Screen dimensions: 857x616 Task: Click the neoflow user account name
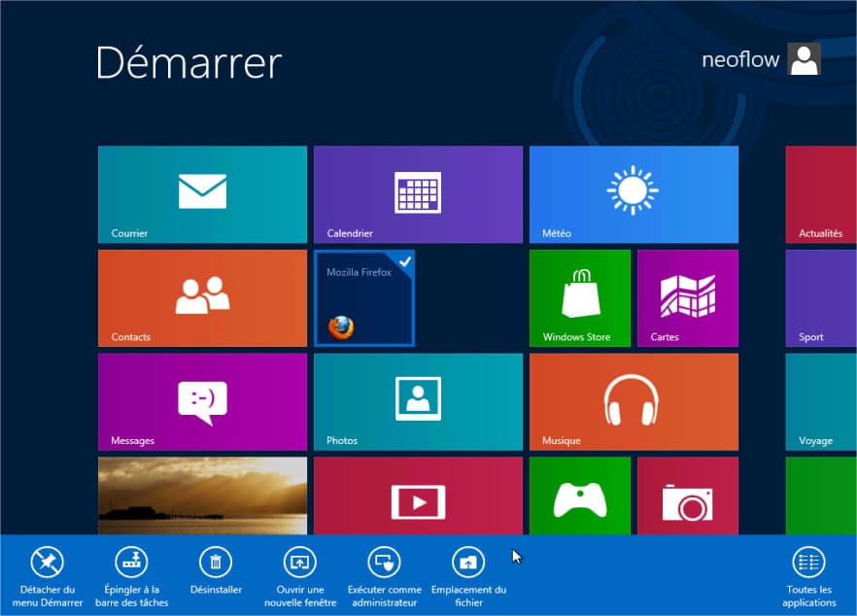(740, 59)
